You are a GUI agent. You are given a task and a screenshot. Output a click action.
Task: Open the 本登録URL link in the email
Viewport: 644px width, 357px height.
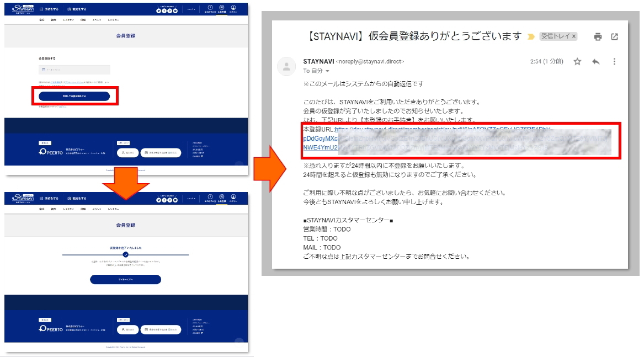click(x=442, y=138)
